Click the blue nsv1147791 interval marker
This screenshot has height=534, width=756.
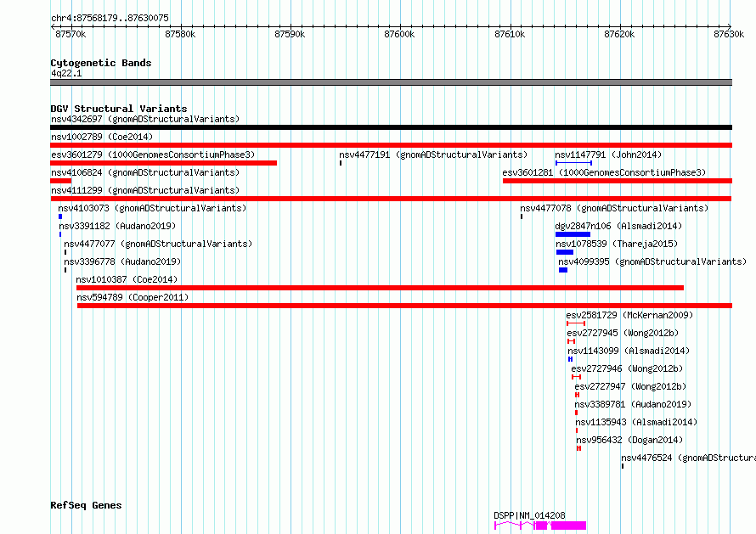[573, 163]
